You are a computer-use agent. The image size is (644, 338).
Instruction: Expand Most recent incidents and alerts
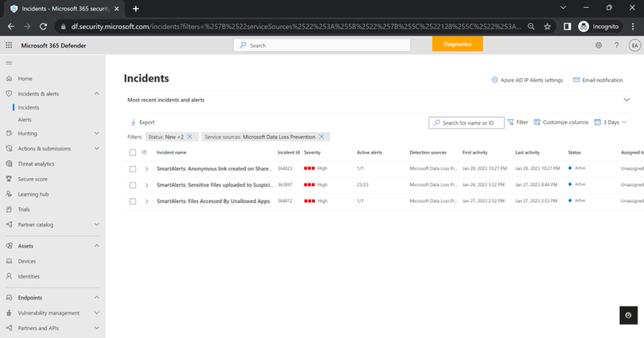click(626, 100)
